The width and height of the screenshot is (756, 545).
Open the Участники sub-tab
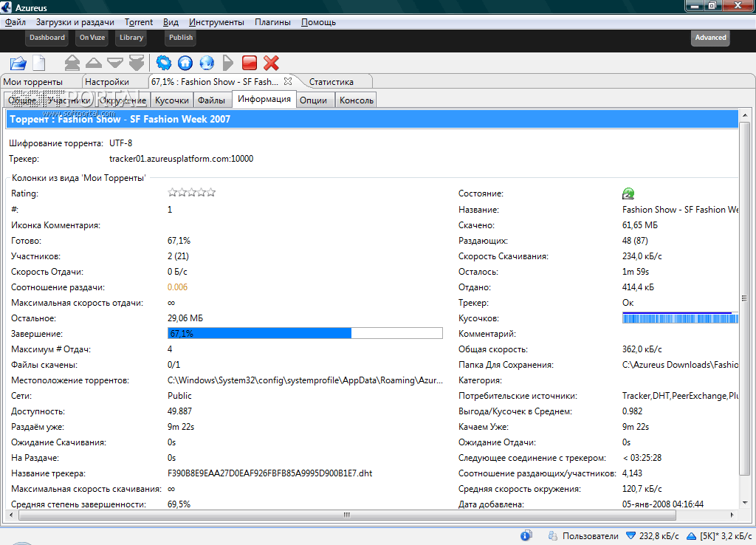click(69, 100)
